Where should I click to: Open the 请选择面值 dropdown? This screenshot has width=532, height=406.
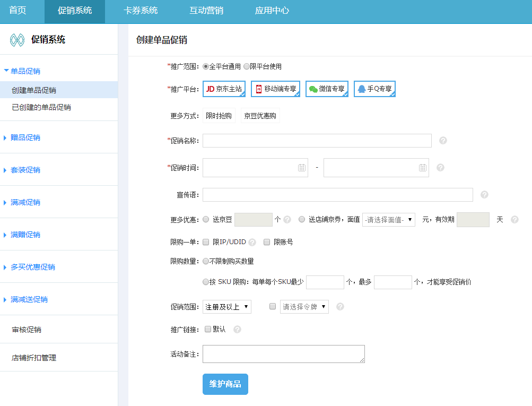click(x=388, y=220)
